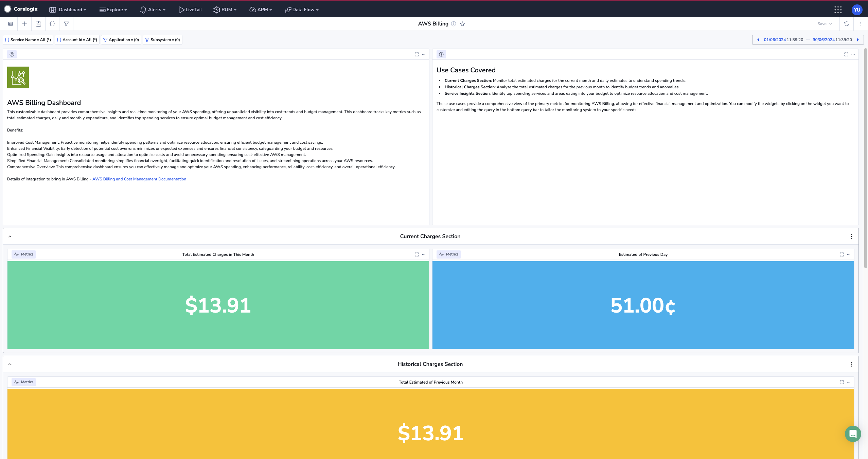
Task: Open AWS Billing Dashboard widget options menu
Action: tap(424, 54)
